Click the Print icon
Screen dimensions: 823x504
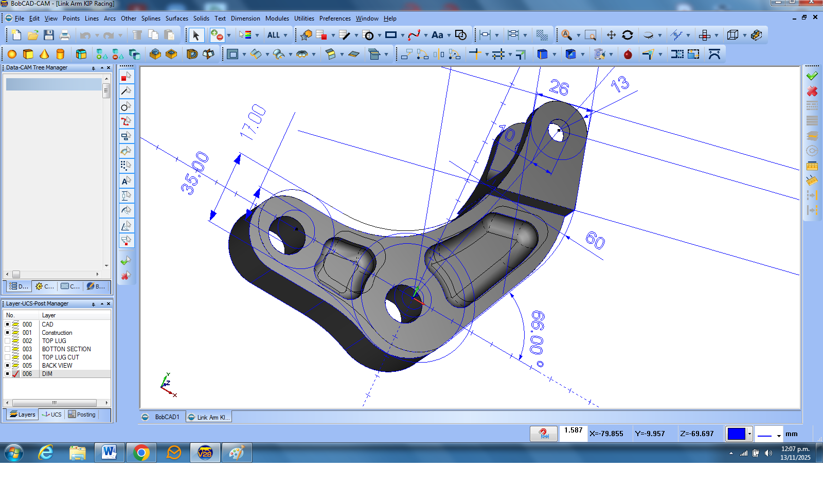click(65, 35)
